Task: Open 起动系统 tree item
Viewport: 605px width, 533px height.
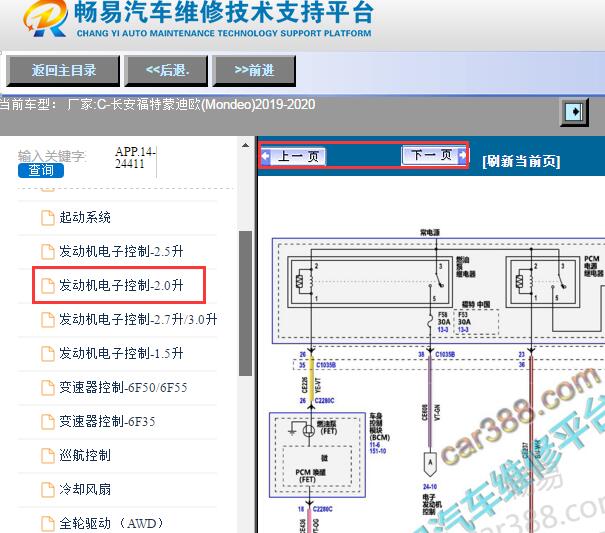Action: (85, 217)
